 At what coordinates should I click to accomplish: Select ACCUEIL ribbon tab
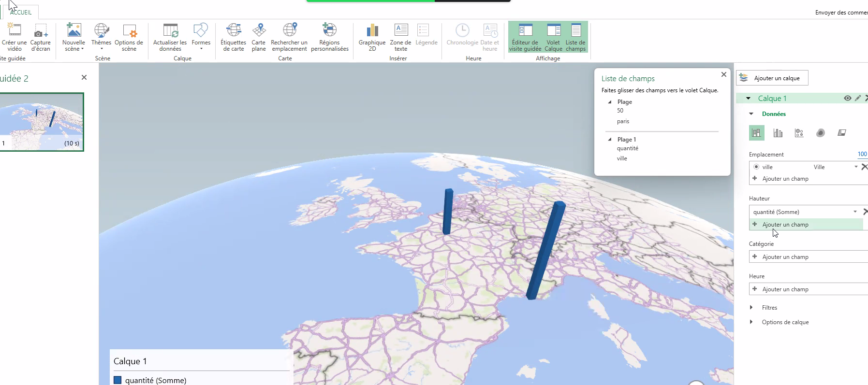tap(21, 13)
